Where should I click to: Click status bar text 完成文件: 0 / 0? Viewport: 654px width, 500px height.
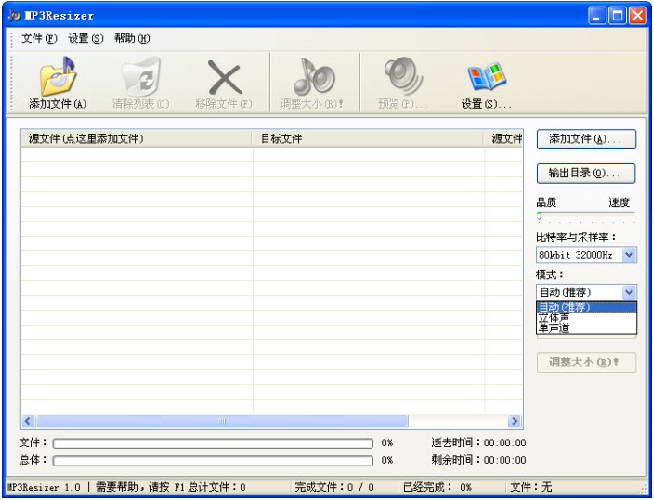pyautogui.click(x=334, y=487)
